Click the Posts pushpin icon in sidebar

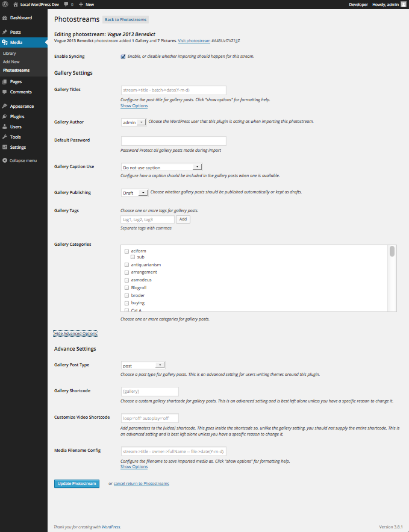click(5, 32)
